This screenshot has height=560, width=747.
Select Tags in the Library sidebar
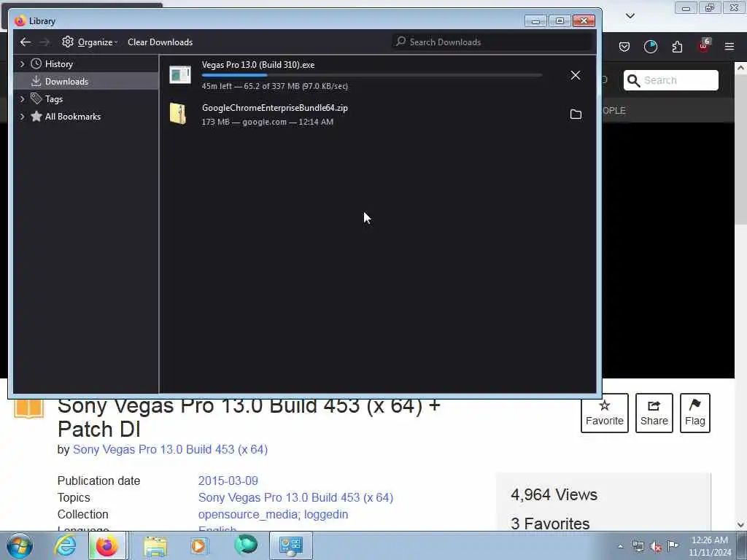click(x=54, y=99)
